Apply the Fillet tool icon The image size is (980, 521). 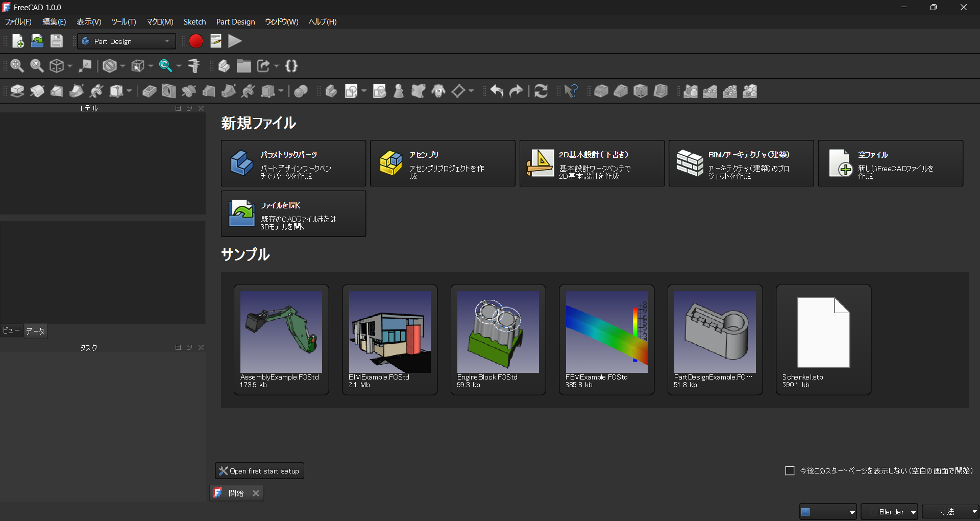[x=601, y=91]
